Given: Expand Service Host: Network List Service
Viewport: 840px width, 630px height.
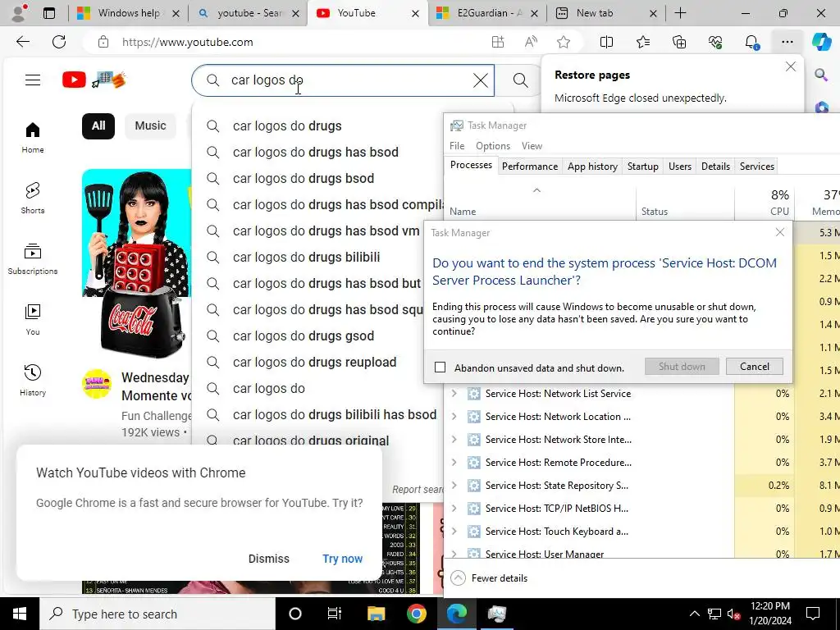Looking at the screenshot, I should tap(454, 393).
